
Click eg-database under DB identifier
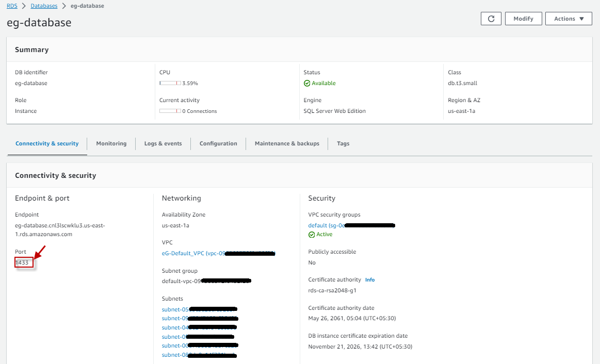pos(31,84)
